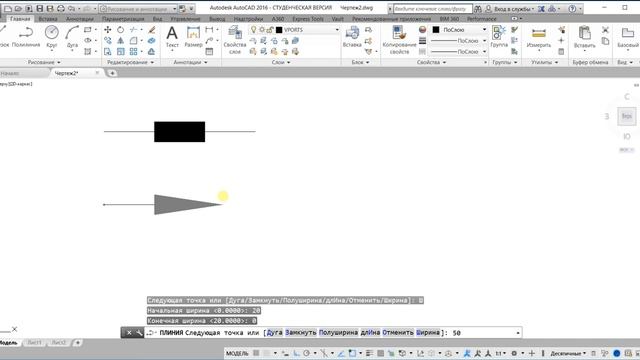
Task: Choose the Dimension (Размер) tool
Action: point(193,36)
